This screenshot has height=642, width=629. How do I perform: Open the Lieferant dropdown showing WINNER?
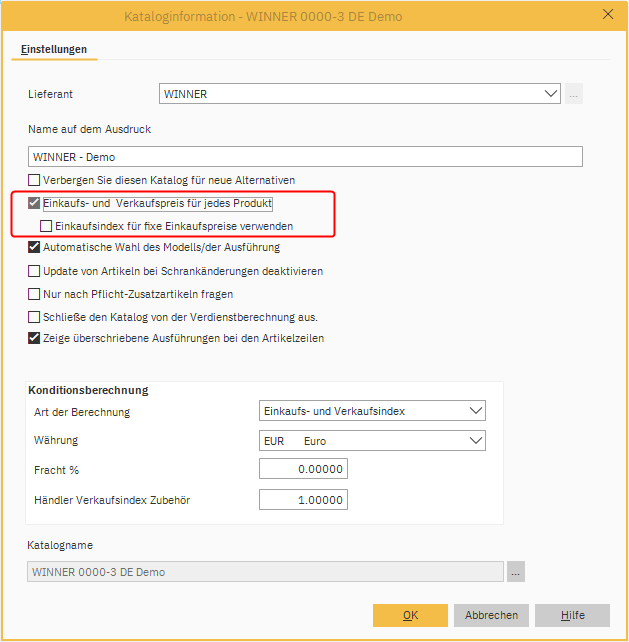point(360,94)
